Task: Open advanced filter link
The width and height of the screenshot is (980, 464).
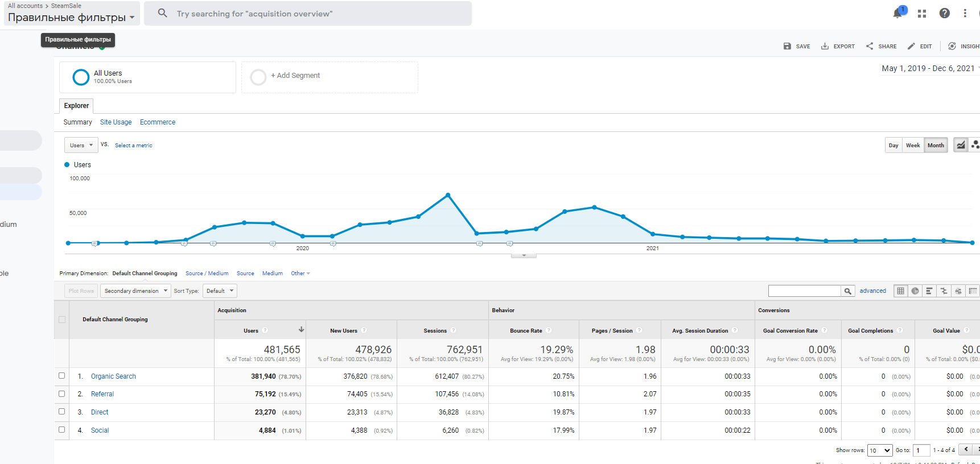Action: (872, 291)
